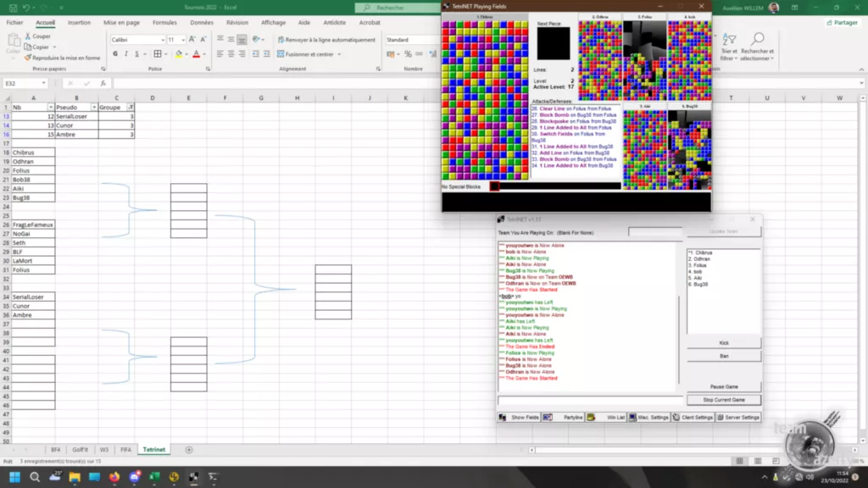Screen dimensions: 868x488
Task: Click Ban button in TetriNET window
Action: pos(724,357)
